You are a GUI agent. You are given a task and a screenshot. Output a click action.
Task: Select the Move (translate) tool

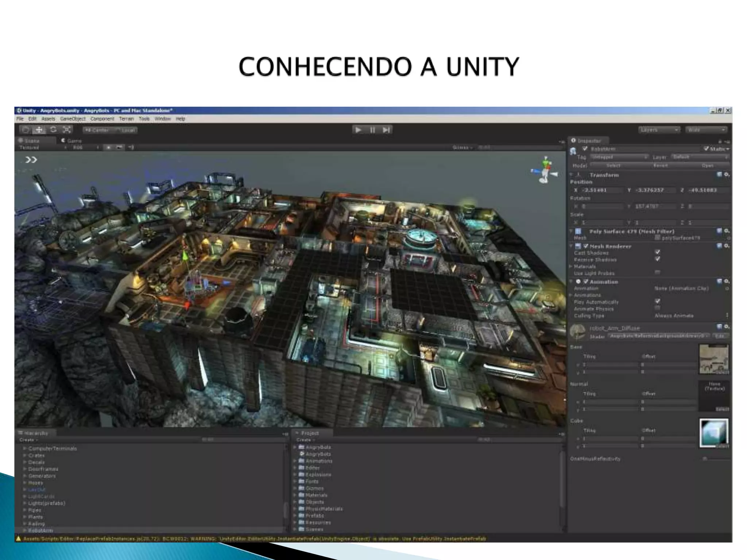coord(39,130)
